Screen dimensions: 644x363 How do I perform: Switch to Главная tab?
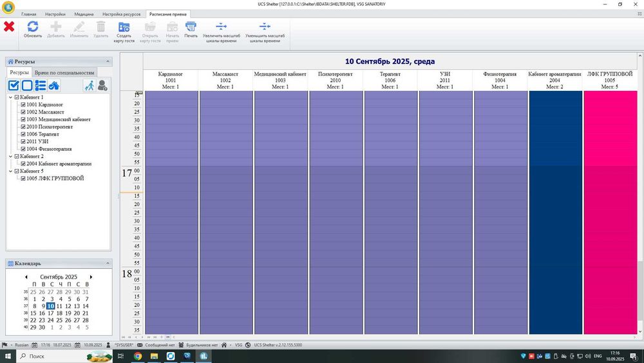pyautogui.click(x=29, y=14)
